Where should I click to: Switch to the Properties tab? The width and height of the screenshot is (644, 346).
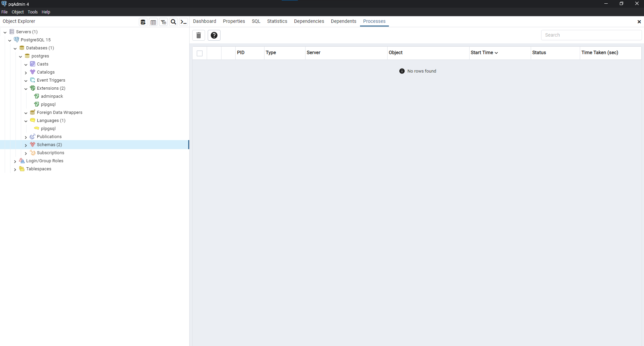pos(234,21)
